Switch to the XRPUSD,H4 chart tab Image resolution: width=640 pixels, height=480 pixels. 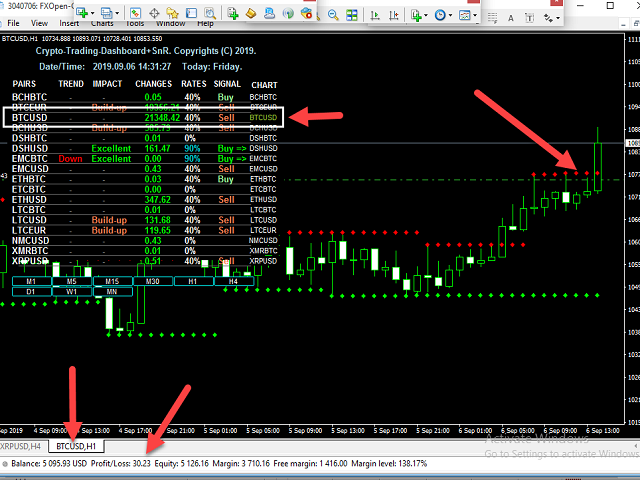coord(20,446)
